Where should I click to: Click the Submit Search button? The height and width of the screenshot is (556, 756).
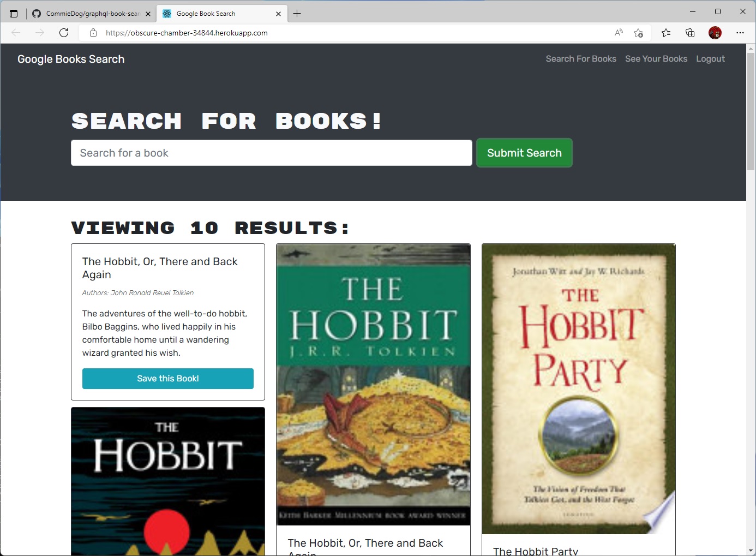click(524, 153)
